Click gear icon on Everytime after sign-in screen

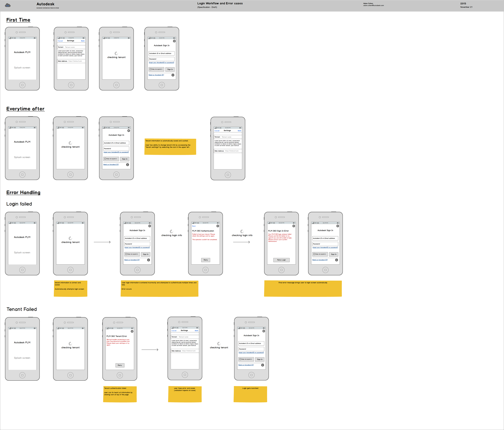[x=129, y=131]
